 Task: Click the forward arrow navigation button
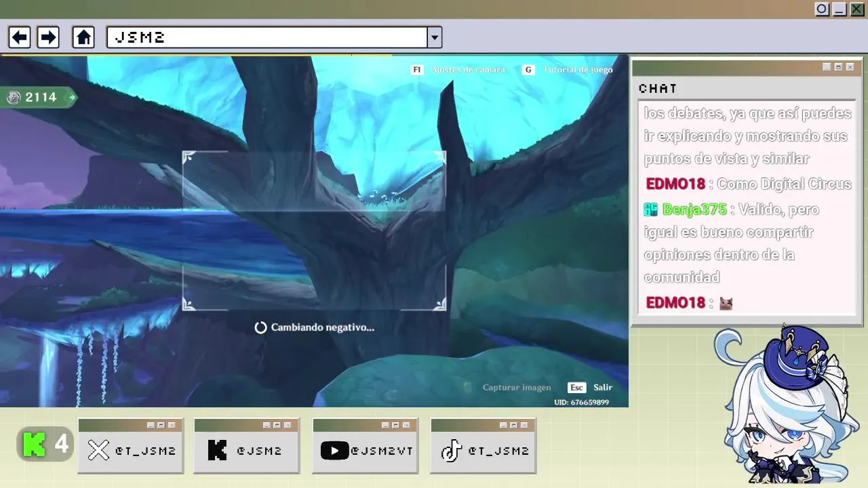47,37
